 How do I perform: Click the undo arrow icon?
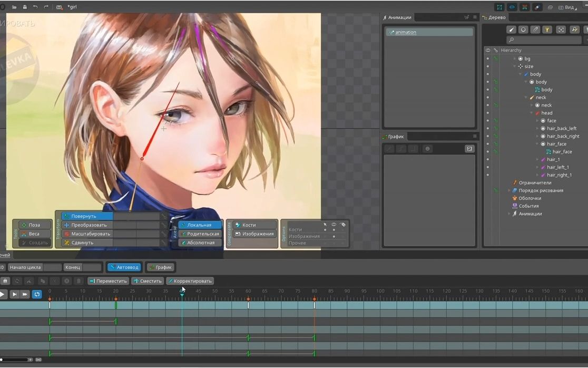(x=35, y=7)
